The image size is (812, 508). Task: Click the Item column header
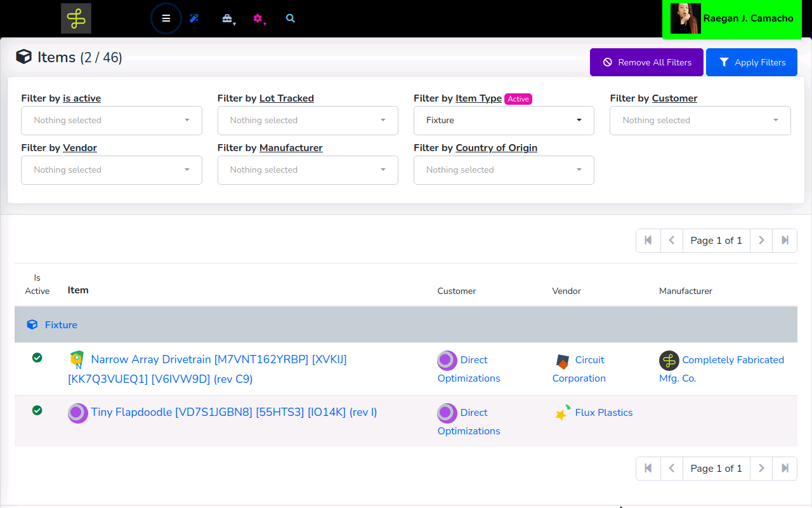[78, 290]
